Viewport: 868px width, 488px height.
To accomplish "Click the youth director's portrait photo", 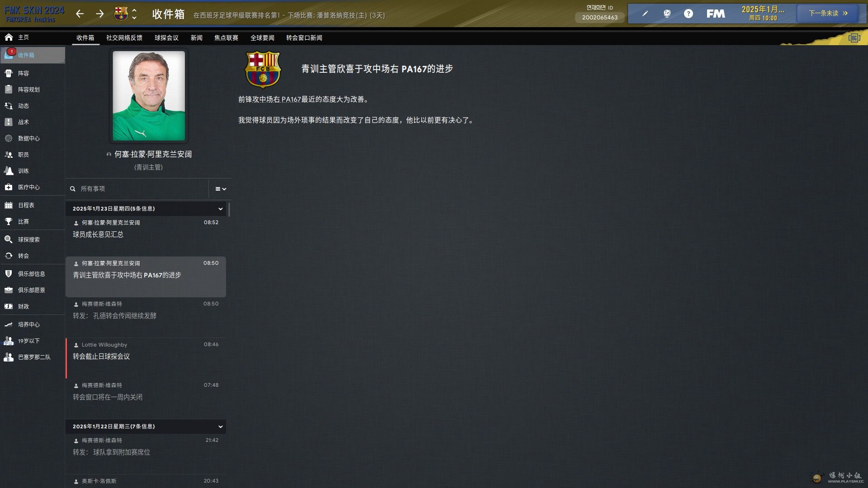I will tap(149, 96).
